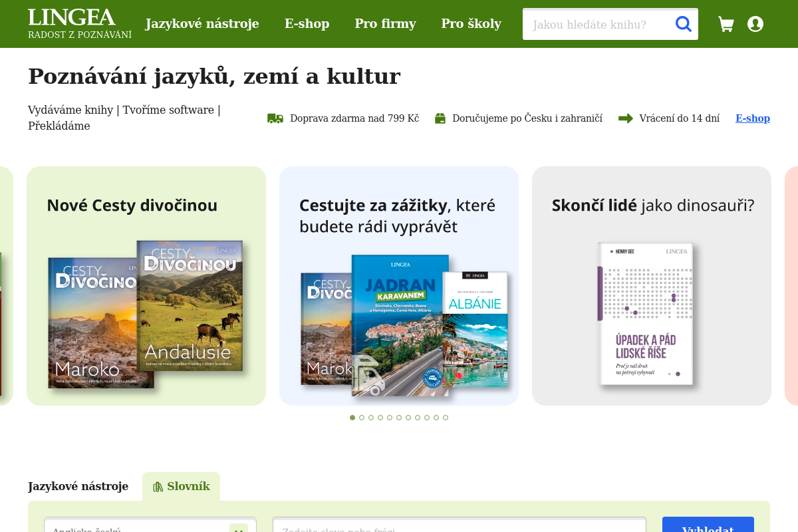Open Jazykové nástroje menu
This screenshot has width=798, height=532.
coord(202,24)
